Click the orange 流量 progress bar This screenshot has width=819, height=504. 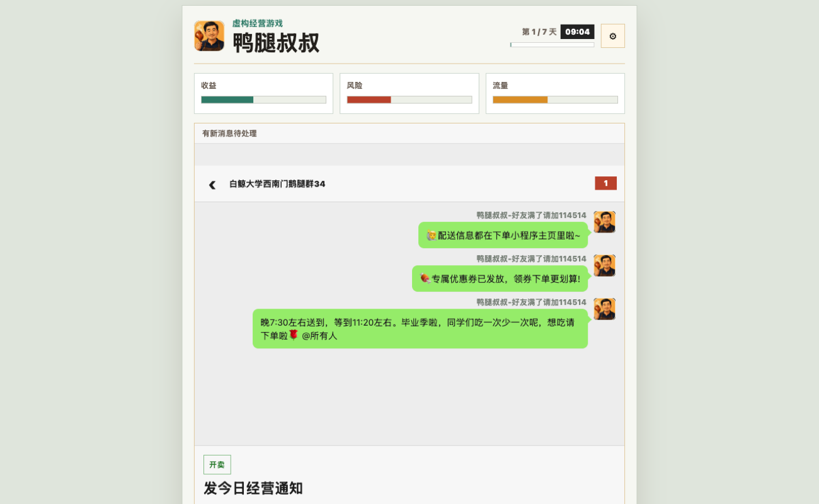coord(555,100)
